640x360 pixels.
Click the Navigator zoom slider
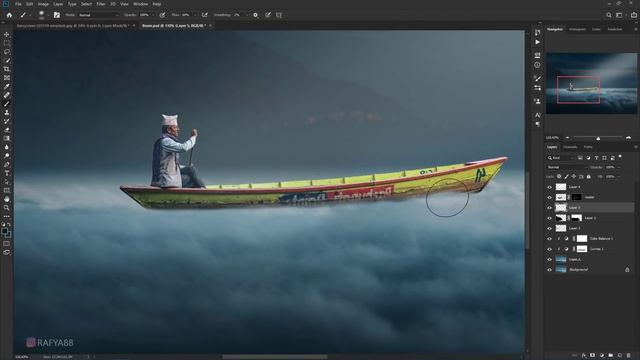tap(598, 138)
